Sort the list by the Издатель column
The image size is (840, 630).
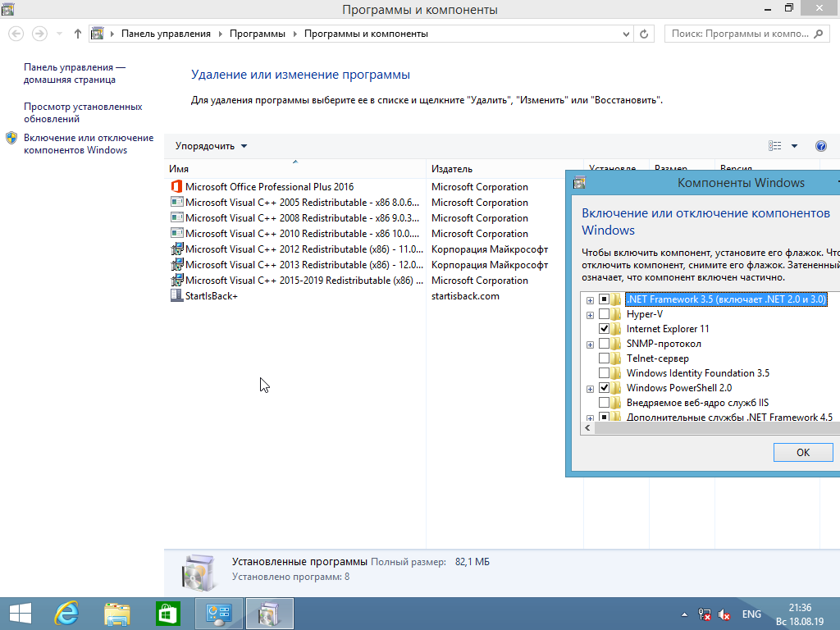coord(452,168)
